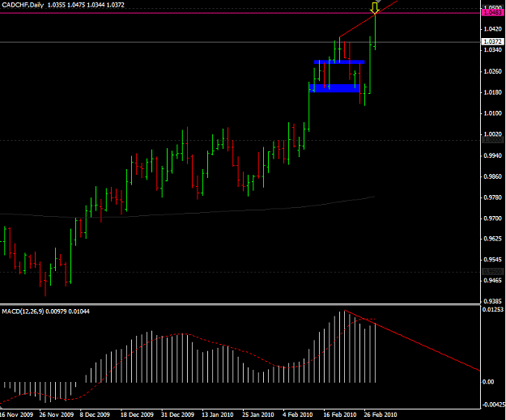Click the 1.0340 price scale label
Image resolution: width=506 pixels, height=420 pixels.
[492, 50]
